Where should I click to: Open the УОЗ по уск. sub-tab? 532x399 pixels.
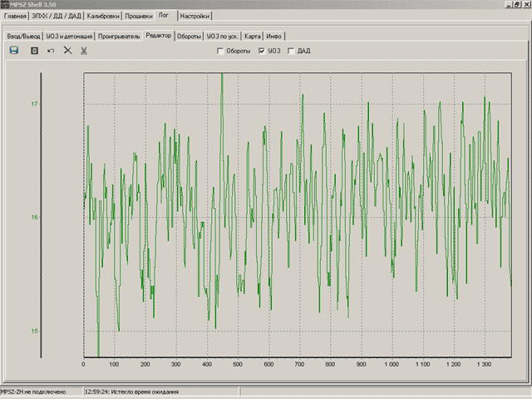pos(222,37)
